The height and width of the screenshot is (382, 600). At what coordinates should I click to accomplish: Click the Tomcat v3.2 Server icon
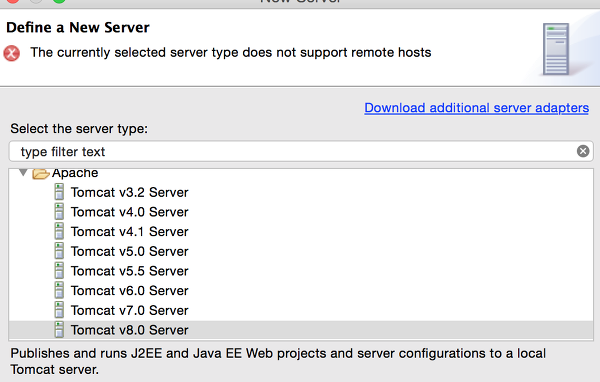tap(59, 192)
